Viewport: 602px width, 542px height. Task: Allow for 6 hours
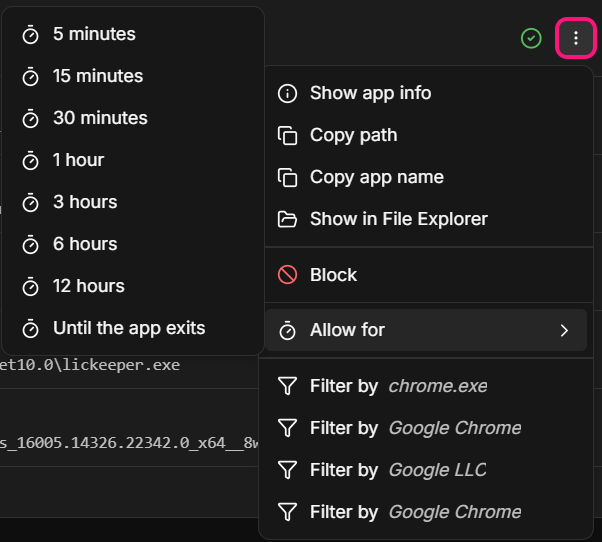[x=133, y=244]
